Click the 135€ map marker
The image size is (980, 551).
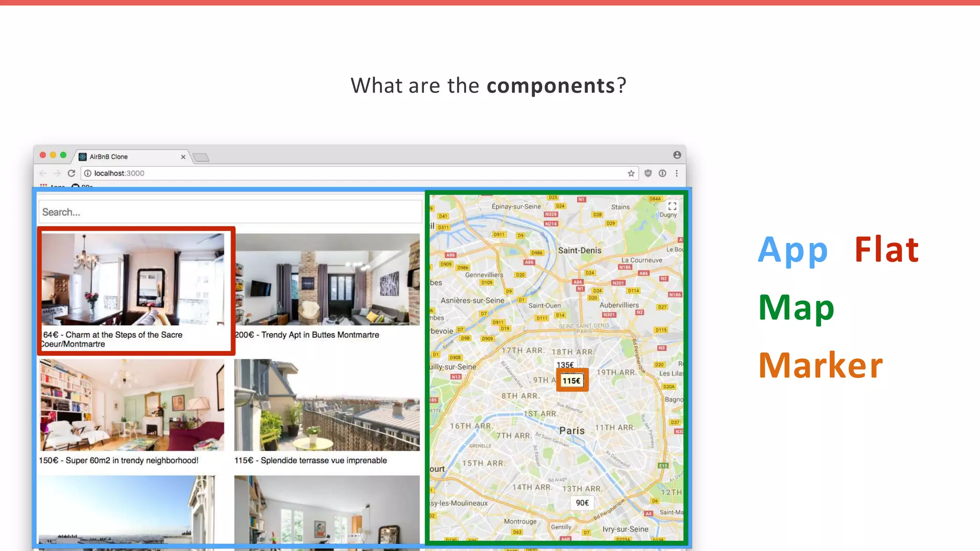(565, 365)
